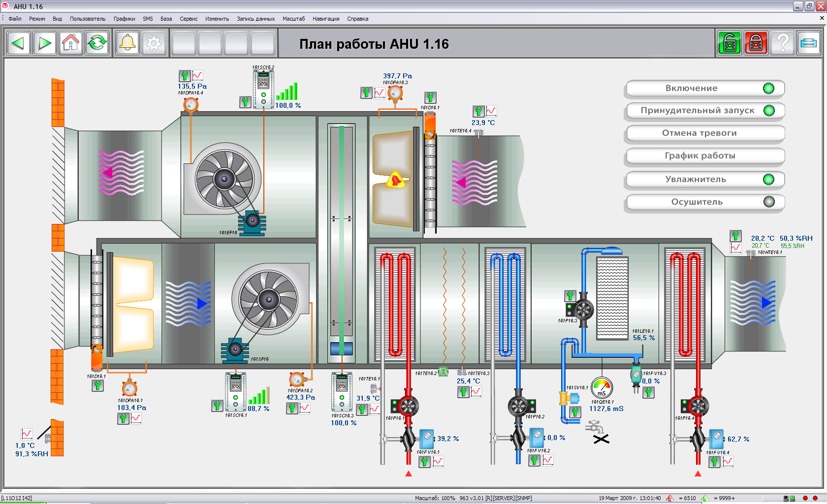Click the green back arrow navigation button
827x504 pixels.
pos(19,43)
